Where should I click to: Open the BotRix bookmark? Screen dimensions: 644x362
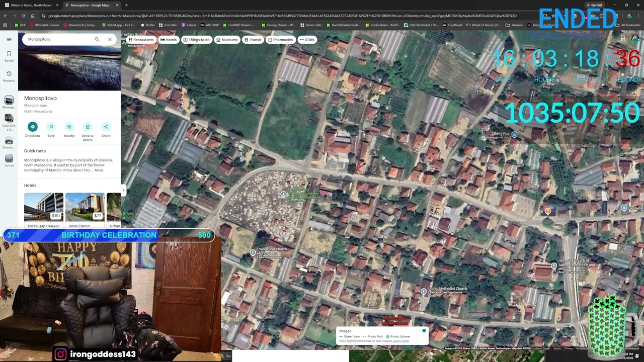[147, 25]
